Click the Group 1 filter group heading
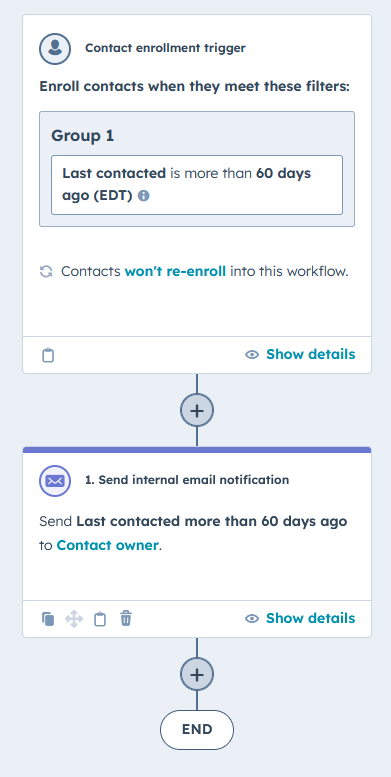 [83, 136]
